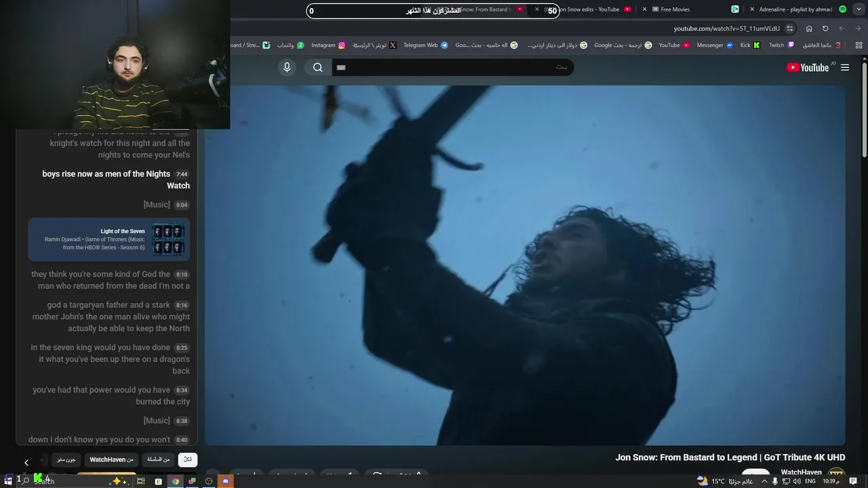Viewport: 868px width, 488px height.
Task: Click the video title Jon Snow tribute
Action: pos(730,457)
